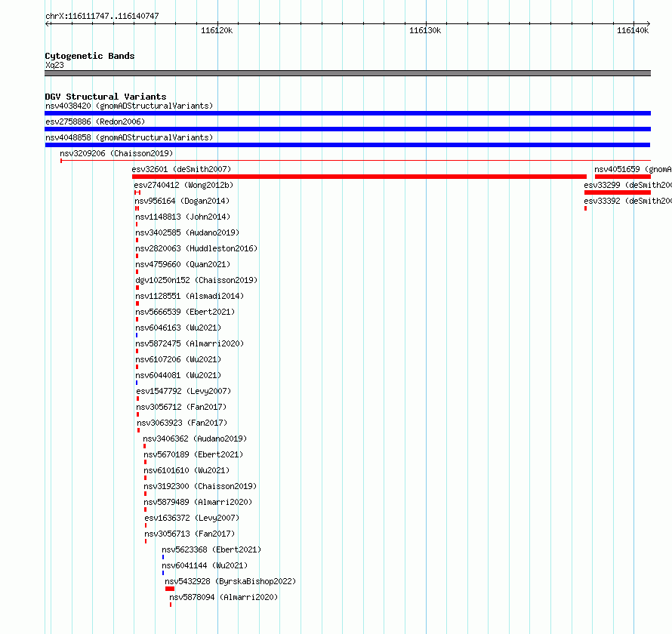Open the esv32601 (deSmith2007) label

[x=181, y=169]
